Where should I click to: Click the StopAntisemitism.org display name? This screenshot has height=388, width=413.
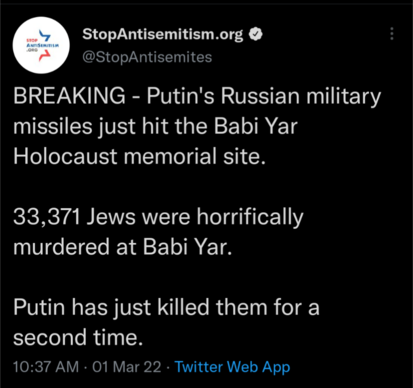(163, 34)
